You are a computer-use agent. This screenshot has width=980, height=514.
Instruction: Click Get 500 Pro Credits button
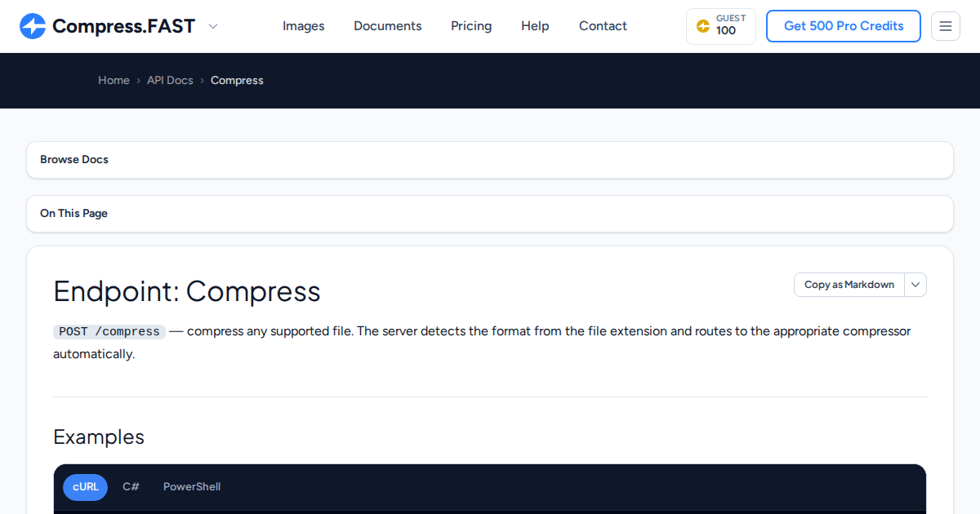(x=844, y=26)
